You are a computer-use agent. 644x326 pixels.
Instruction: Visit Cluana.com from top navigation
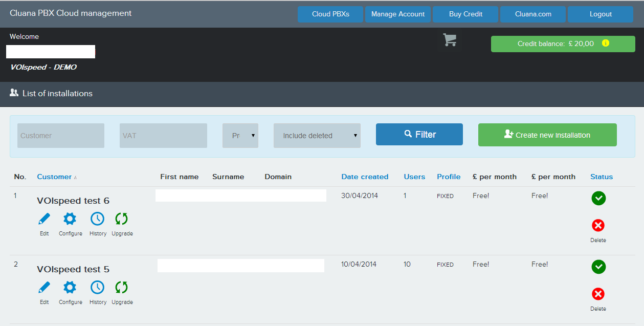tap(533, 14)
